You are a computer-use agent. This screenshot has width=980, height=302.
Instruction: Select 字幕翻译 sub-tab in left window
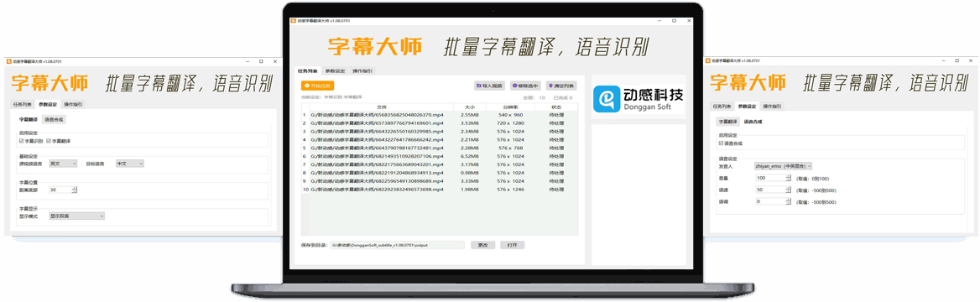click(29, 119)
